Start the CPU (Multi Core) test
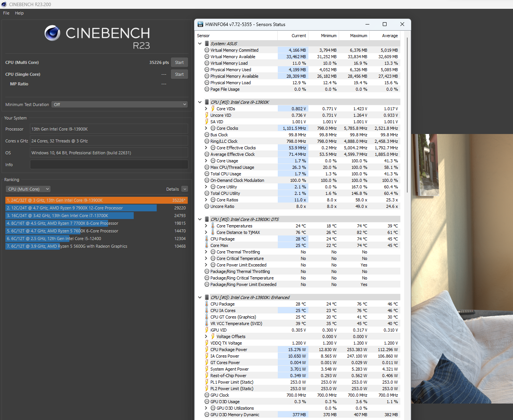This screenshot has height=420, width=513. pyautogui.click(x=179, y=62)
